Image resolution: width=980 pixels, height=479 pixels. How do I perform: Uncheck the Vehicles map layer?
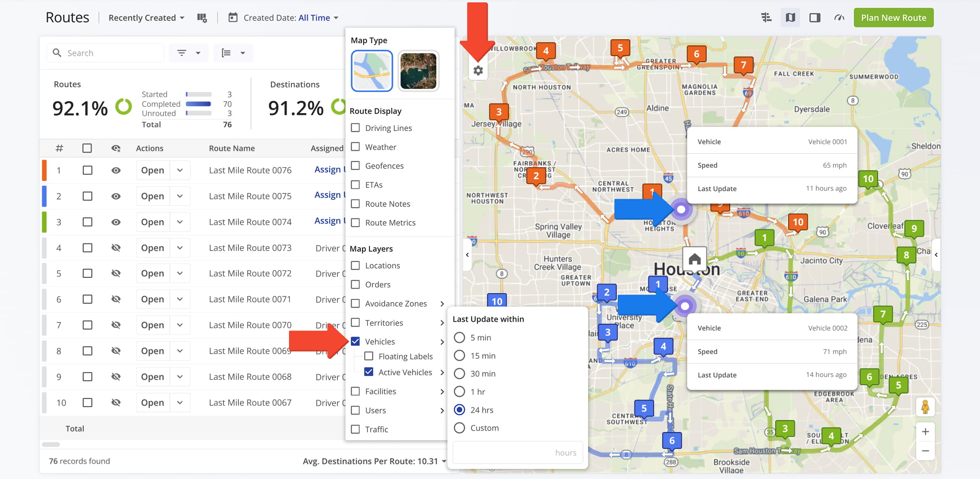point(356,342)
